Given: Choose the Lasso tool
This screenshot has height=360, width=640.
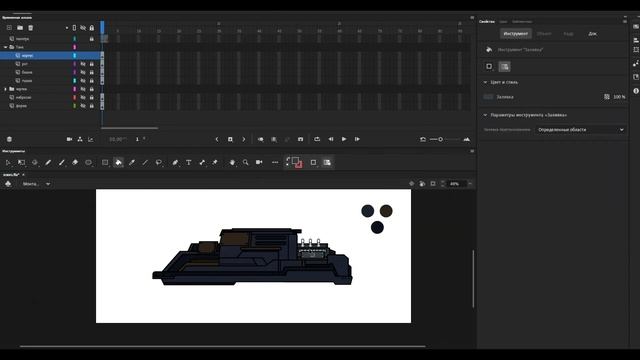Looking at the screenshot, I should coord(159,162).
